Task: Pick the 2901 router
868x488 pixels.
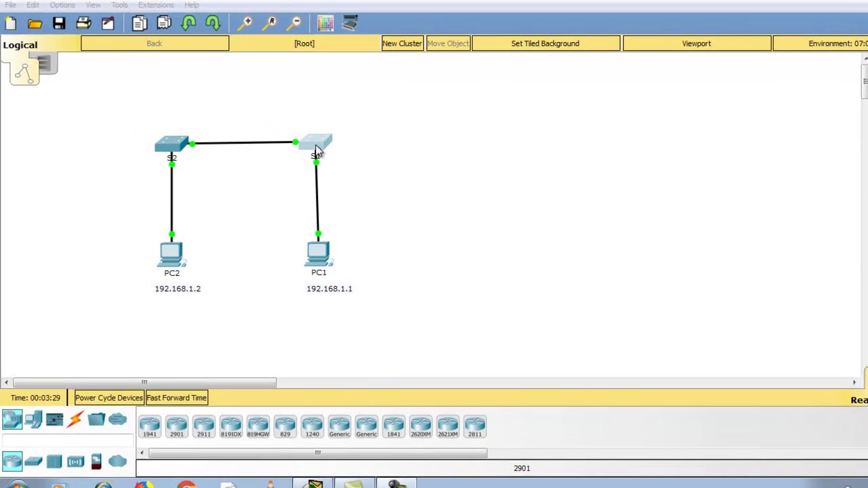Action: click(x=176, y=426)
